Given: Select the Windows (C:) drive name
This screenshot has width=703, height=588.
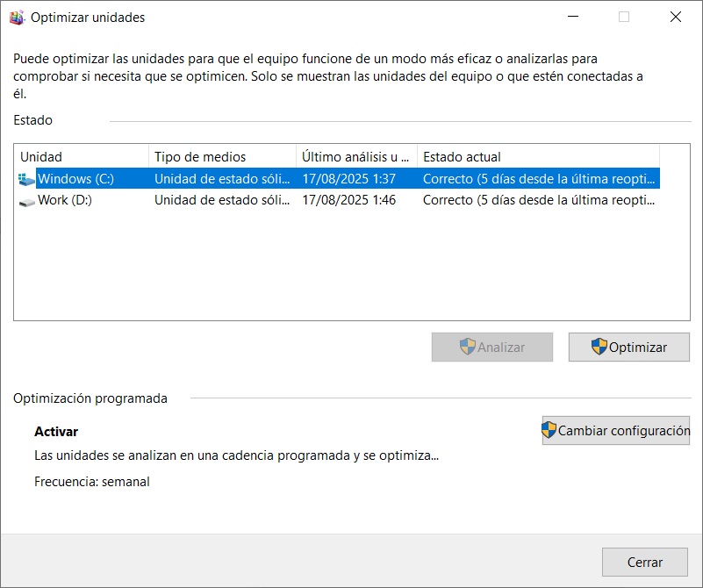Looking at the screenshot, I should tap(75, 179).
